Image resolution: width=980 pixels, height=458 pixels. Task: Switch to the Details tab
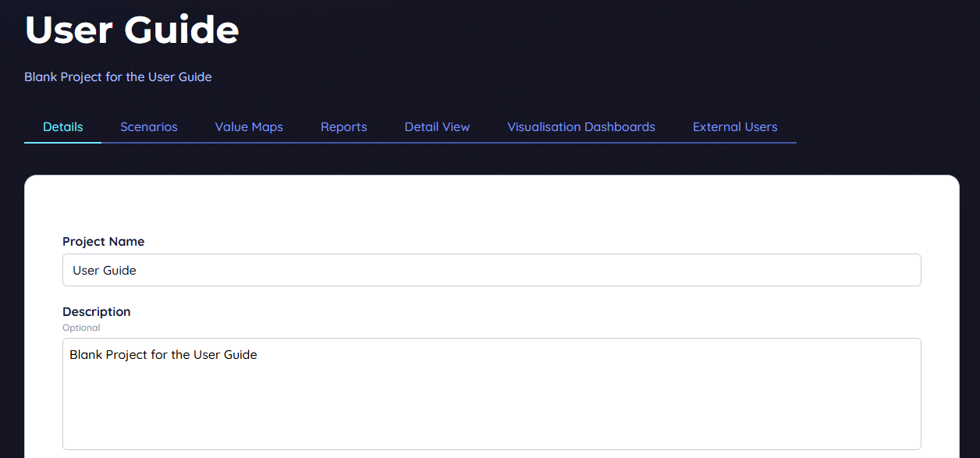pyautogui.click(x=63, y=127)
